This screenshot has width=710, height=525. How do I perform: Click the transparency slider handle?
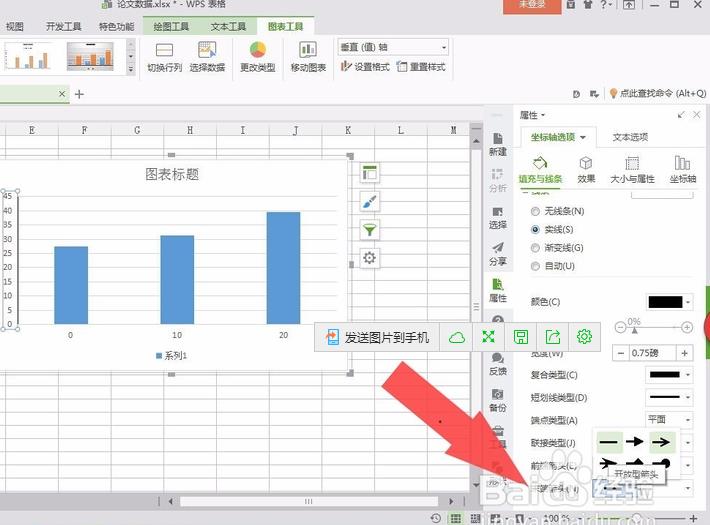click(634, 330)
